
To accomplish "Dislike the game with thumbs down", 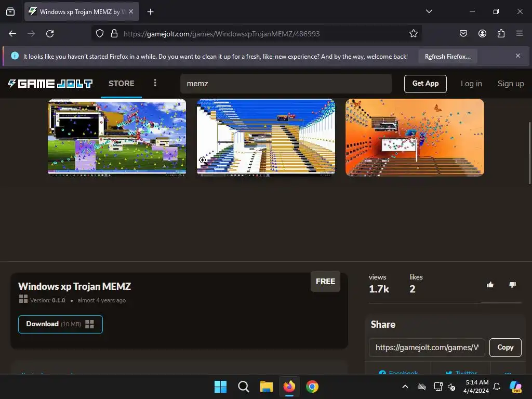I will point(513,285).
